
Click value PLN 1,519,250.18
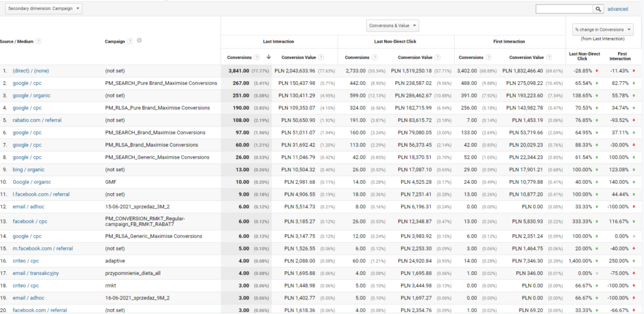pos(411,70)
